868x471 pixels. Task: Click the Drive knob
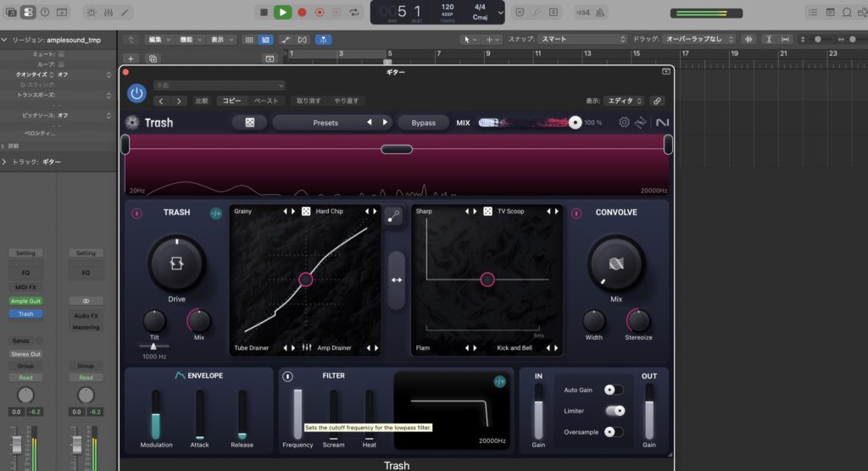coord(176,264)
